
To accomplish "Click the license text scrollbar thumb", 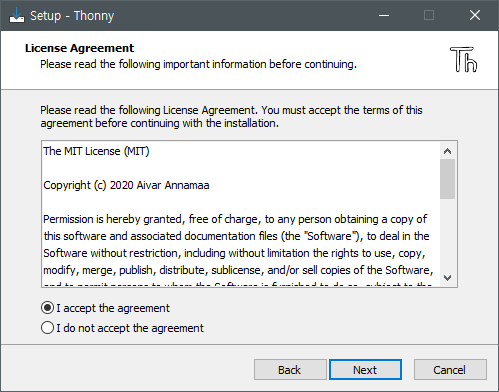I will pos(447,179).
